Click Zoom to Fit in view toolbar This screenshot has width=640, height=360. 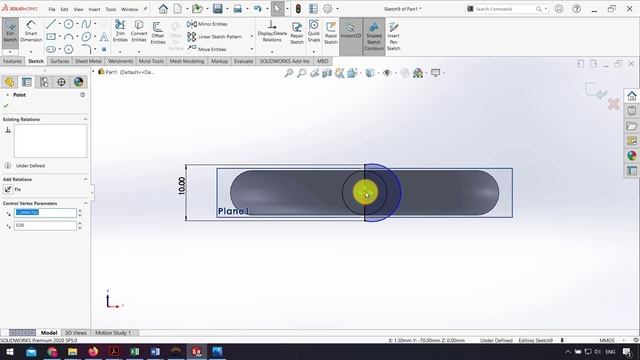coord(289,73)
